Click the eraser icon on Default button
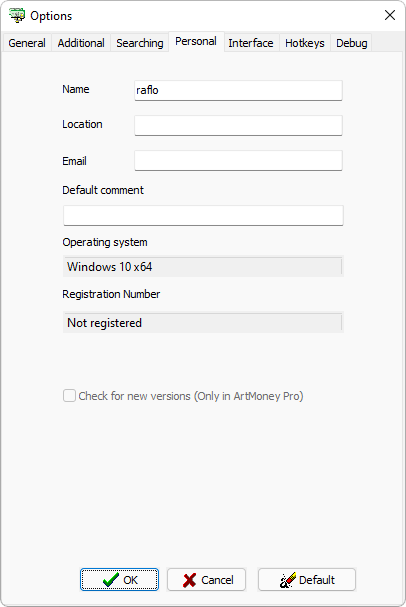 pyautogui.click(x=288, y=580)
